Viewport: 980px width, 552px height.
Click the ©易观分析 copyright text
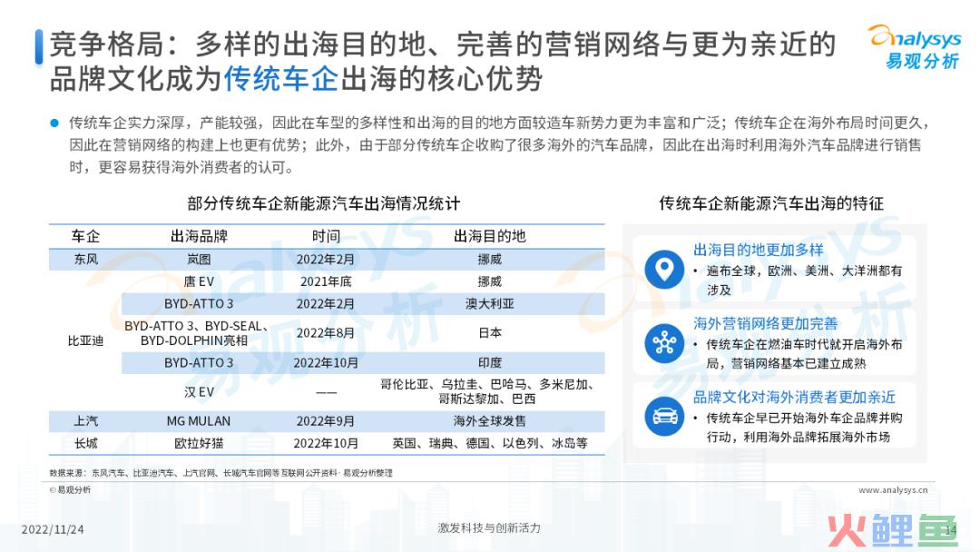click(70, 489)
